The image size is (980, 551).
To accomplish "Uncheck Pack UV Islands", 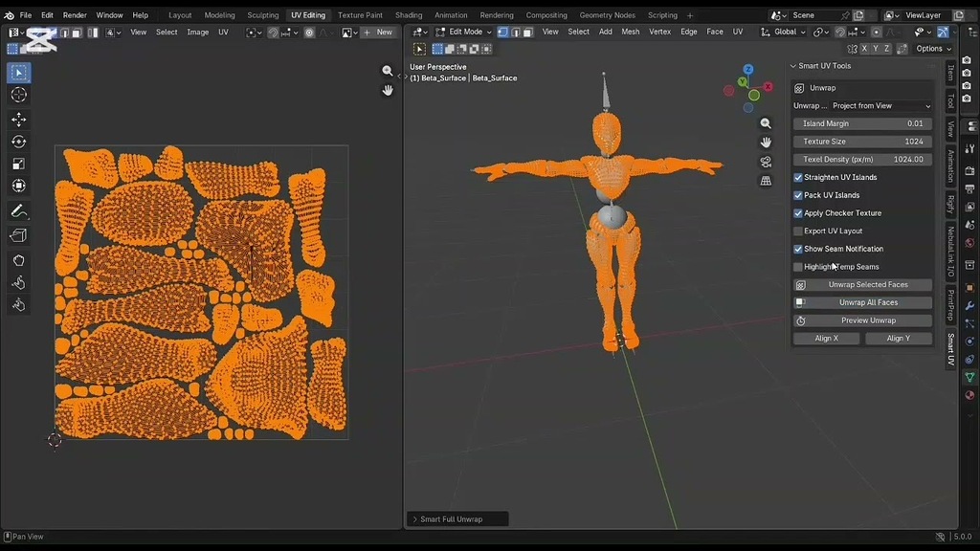I will (x=798, y=195).
